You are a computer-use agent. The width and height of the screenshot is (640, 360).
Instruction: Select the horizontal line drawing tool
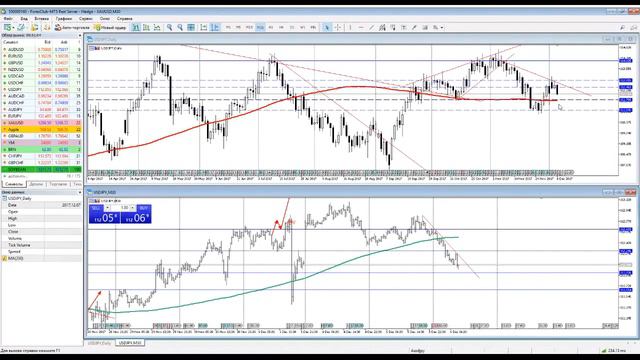point(361,27)
